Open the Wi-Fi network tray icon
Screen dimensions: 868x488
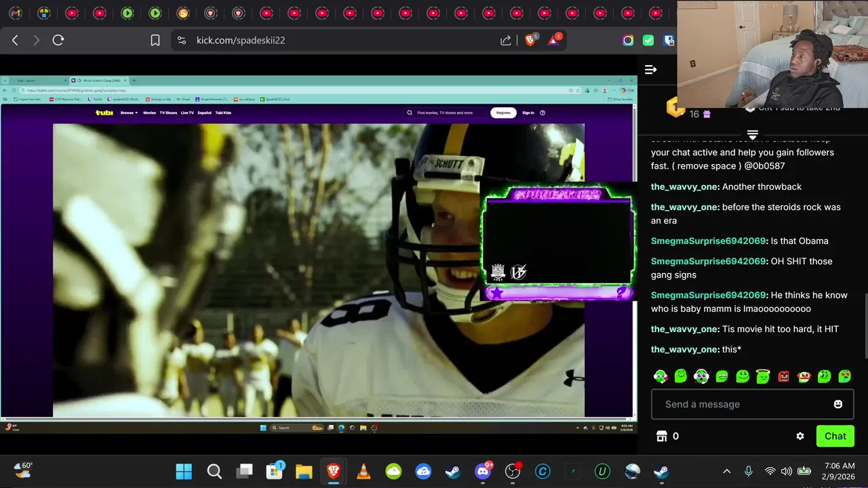tap(770, 471)
